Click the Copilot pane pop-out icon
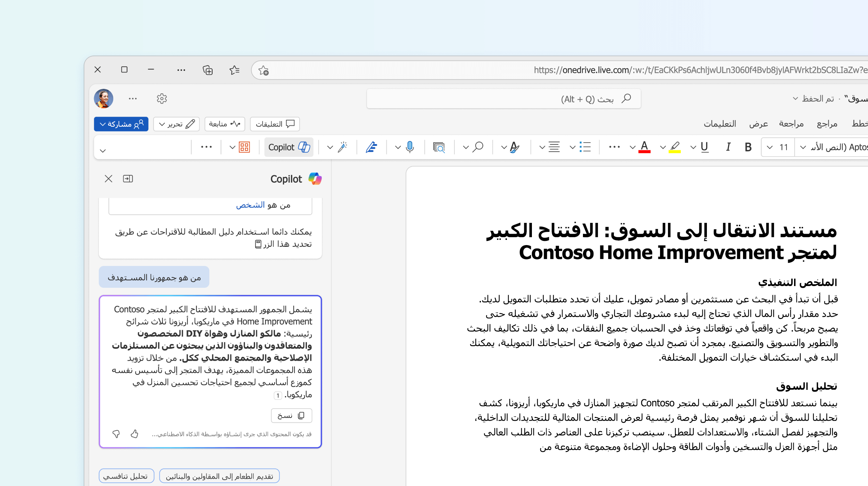 click(128, 179)
